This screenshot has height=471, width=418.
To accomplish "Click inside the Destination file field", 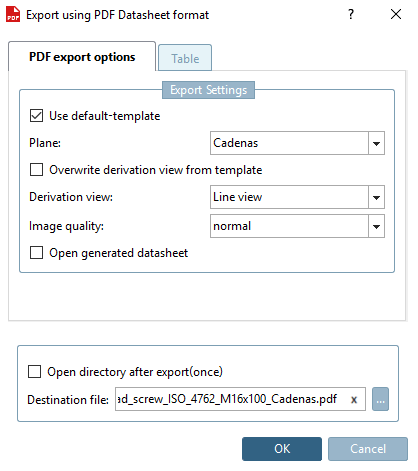I will [x=240, y=399].
